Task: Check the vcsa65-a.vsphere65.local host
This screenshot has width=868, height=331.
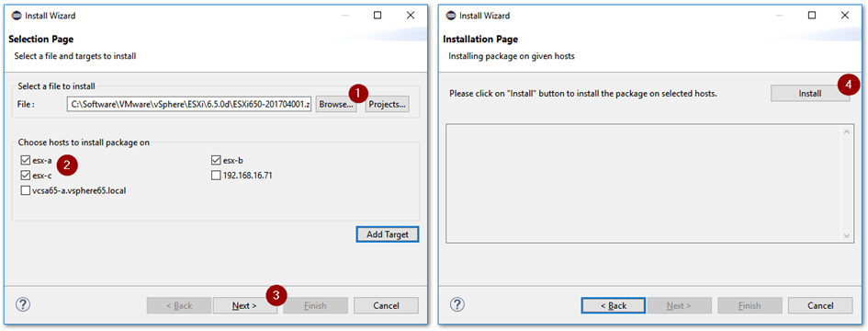Action: [x=25, y=190]
